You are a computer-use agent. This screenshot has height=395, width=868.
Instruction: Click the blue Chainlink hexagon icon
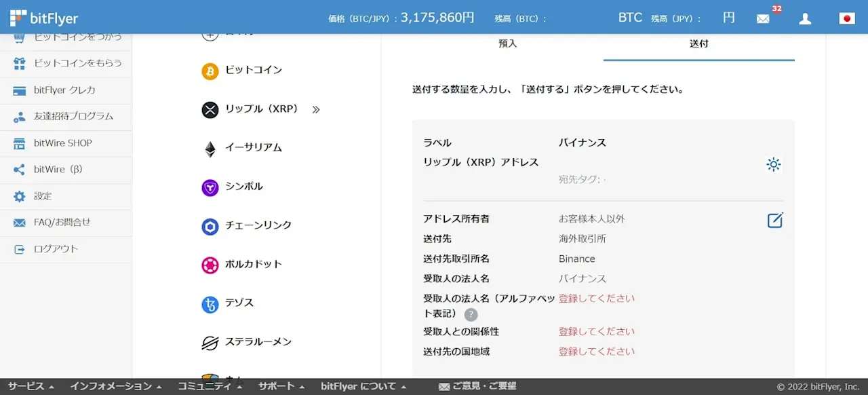(210, 226)
